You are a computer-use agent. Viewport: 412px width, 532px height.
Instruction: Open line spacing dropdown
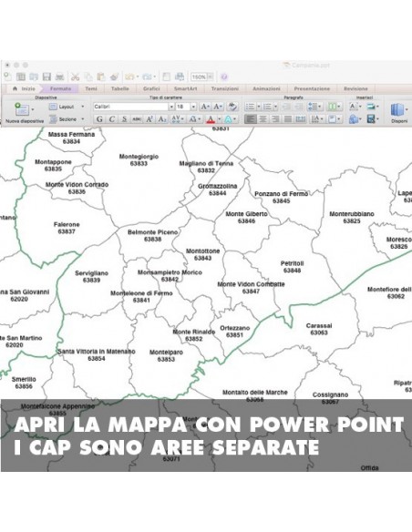coord(314,107)
